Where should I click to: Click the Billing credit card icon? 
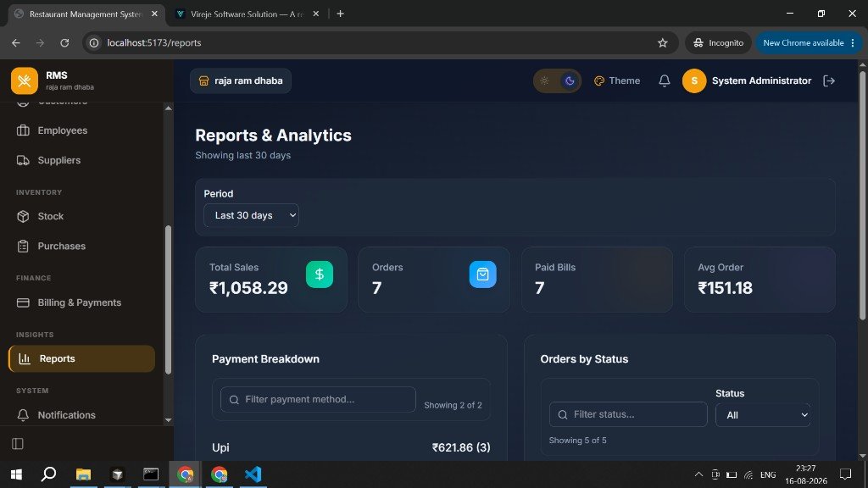click(x=23, y=302)
